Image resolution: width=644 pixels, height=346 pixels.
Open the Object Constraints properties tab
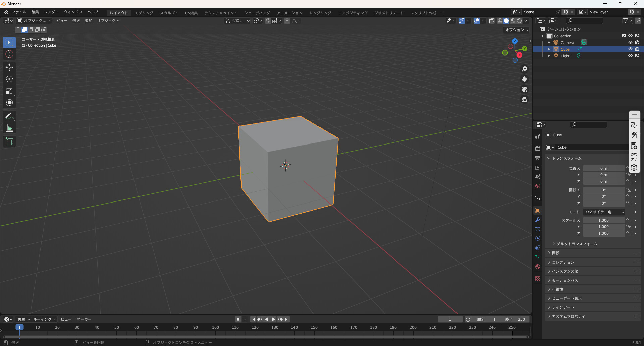(x=538, y=248)
